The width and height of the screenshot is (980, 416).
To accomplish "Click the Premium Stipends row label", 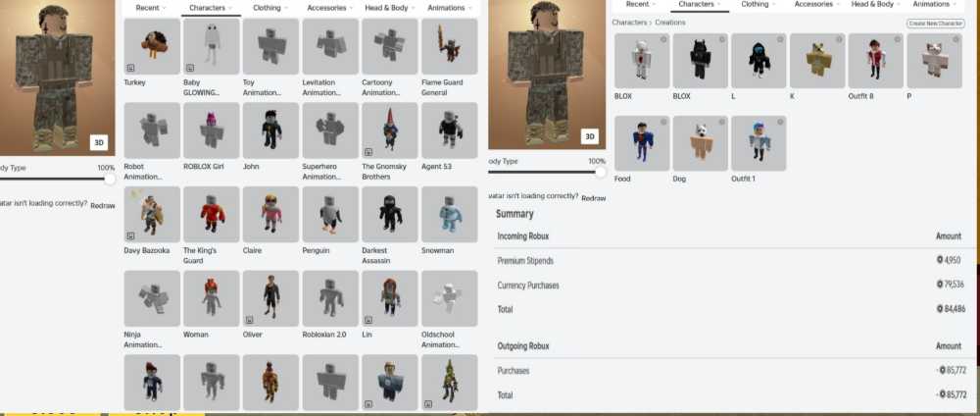I will tap(525, 261).
